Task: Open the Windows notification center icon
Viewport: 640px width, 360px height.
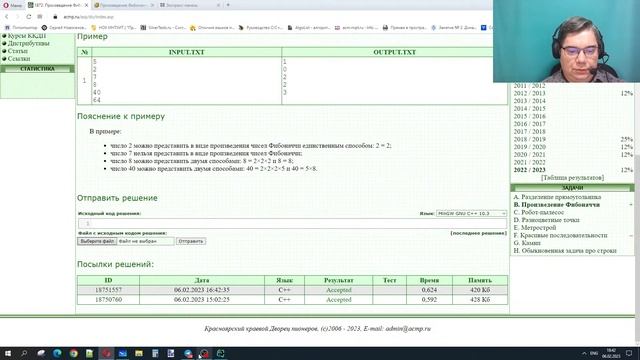Action: tap(629, 353)
